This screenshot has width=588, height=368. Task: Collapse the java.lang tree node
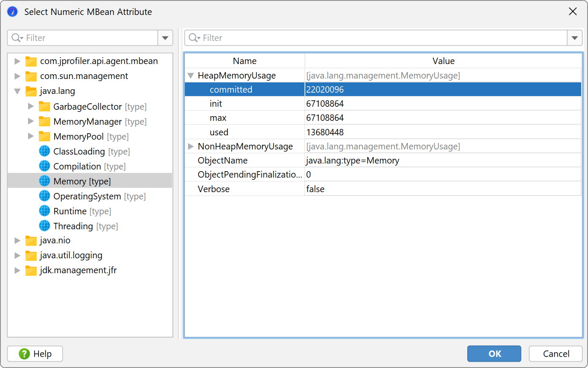pyautogui.click(x=18, y=91)
